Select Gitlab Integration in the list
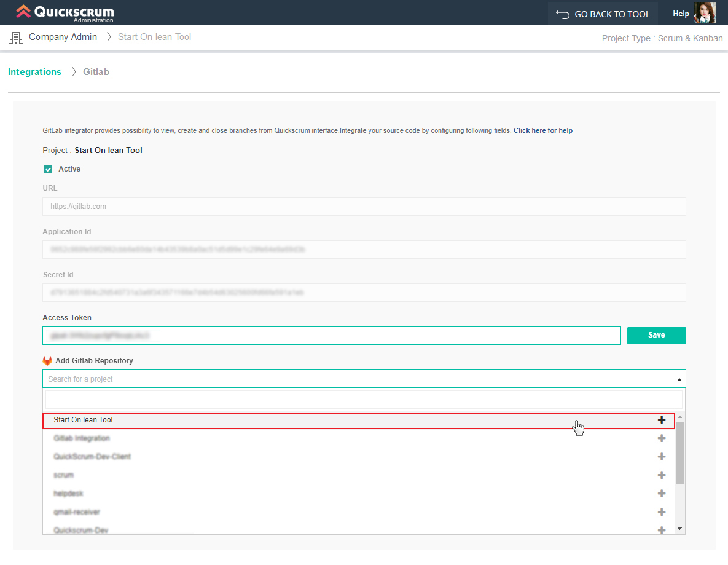This screenshot has width=728, height=565. click(358, 438)
